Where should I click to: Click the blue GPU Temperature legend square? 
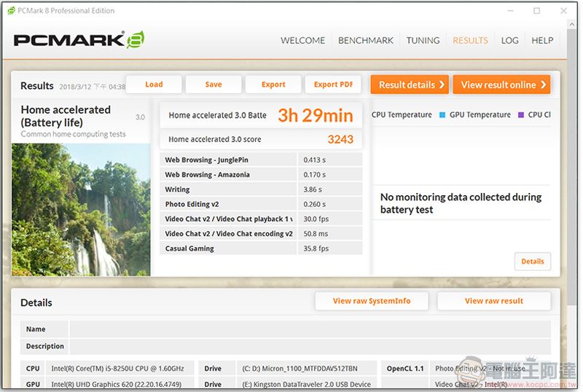[442, 115]
